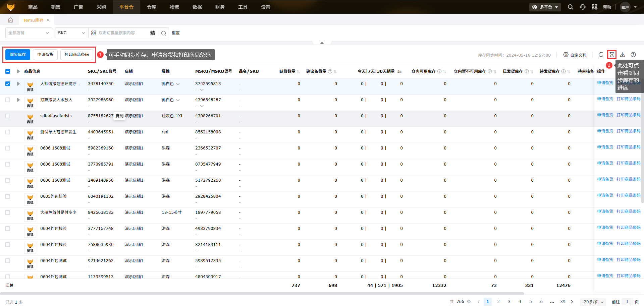Go to the home icon tab
644x308 pixels.
point(10,20)
